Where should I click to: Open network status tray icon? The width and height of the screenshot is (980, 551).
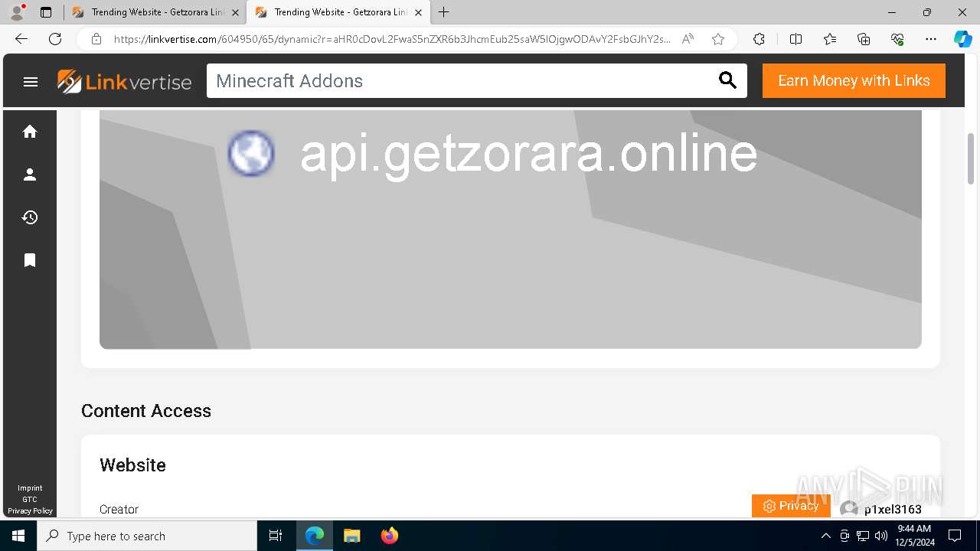tap(863, 536)
